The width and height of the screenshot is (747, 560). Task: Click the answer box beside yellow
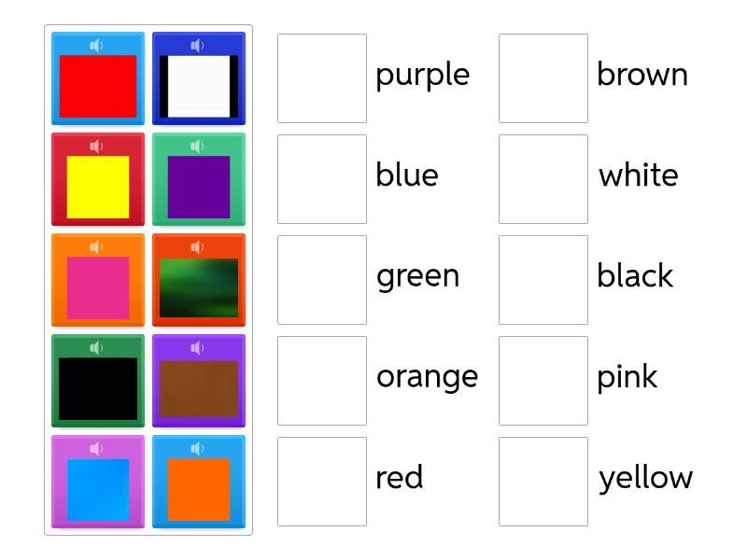pyautogui.click(x=543, y=482)
